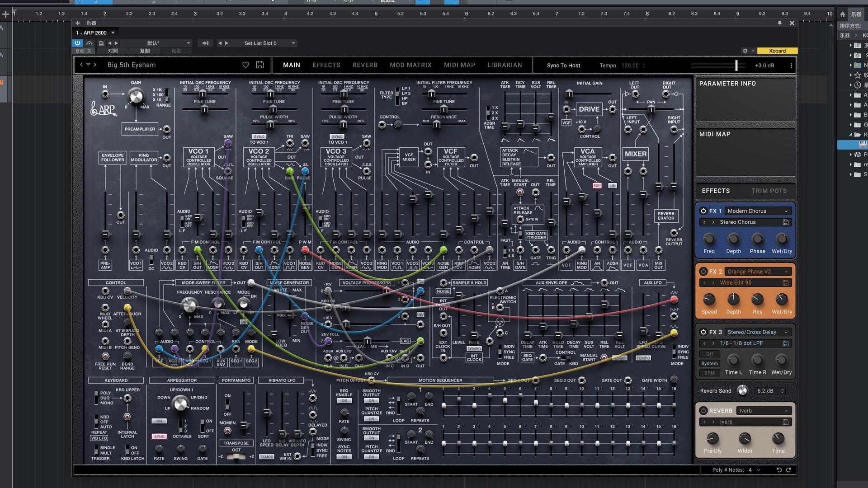This screenshot has height=488, width=868.
Task: Toggle the motion sequencer SEQ ENABLE ON button
Action: [x=344, y=401]
